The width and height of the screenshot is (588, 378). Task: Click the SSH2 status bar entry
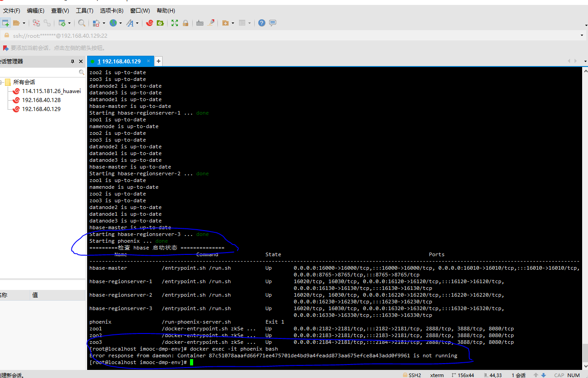click(x=412, y=375)
